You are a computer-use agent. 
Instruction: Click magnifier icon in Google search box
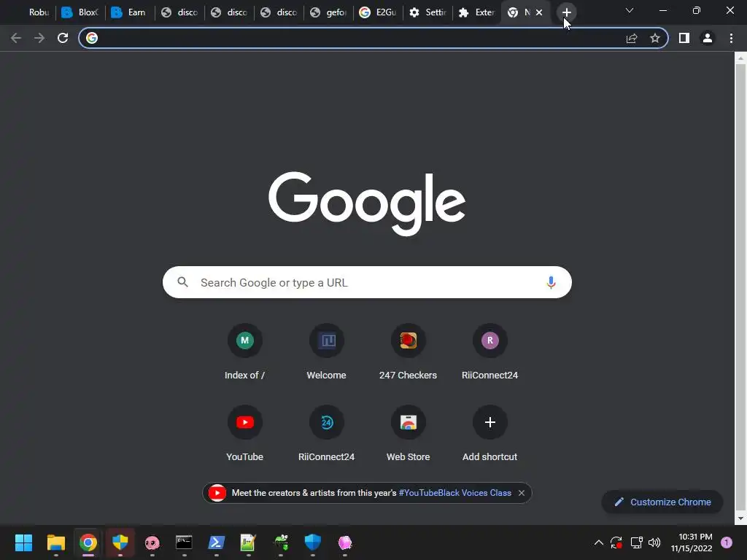182,282
